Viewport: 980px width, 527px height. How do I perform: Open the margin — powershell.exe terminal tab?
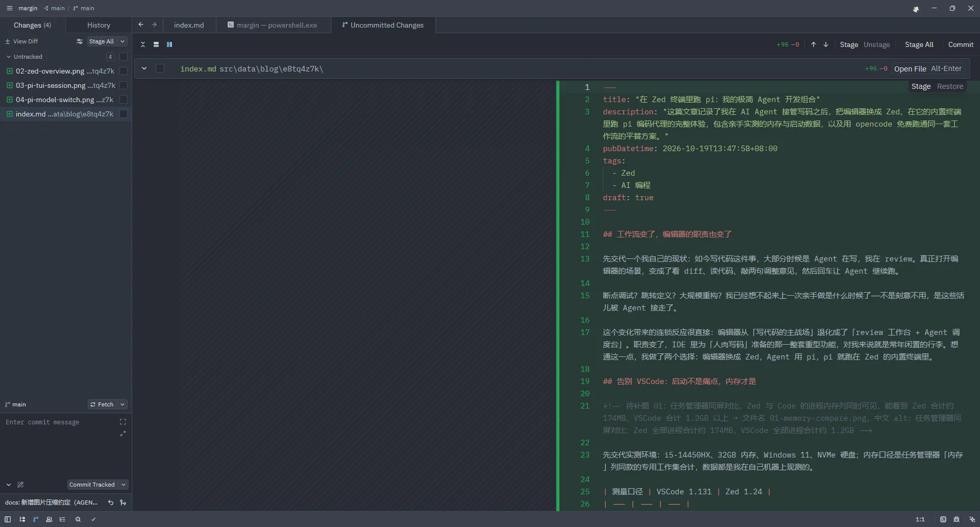pos(273,25)
